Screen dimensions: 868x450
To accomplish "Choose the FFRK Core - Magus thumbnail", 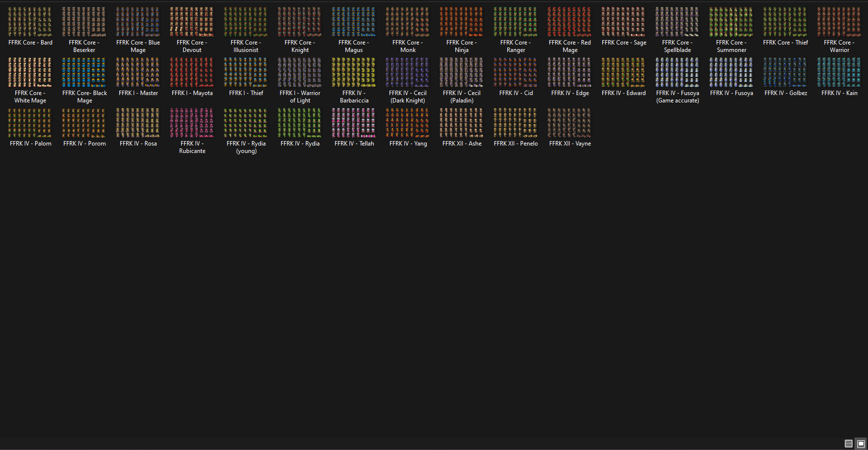I will pos(354,22).
